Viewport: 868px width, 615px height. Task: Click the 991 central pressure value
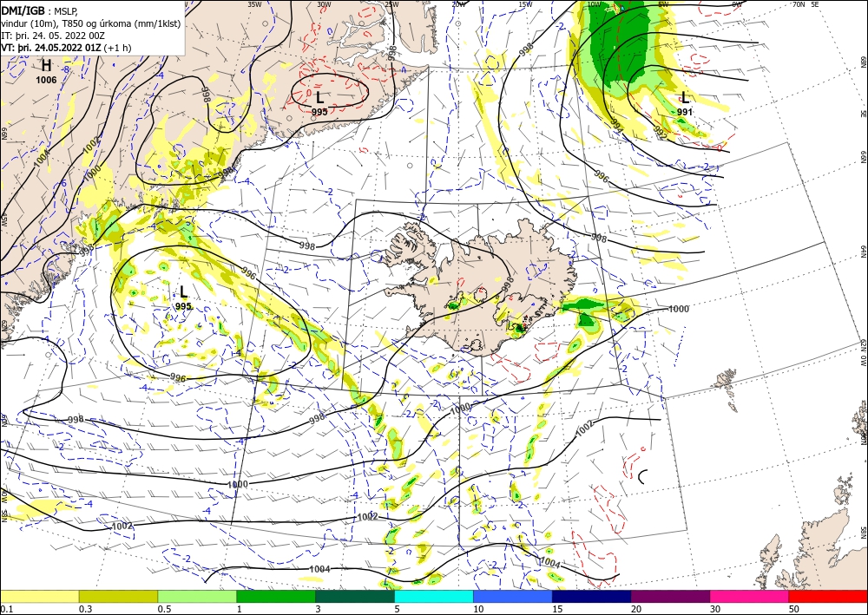tap(685, 112)
